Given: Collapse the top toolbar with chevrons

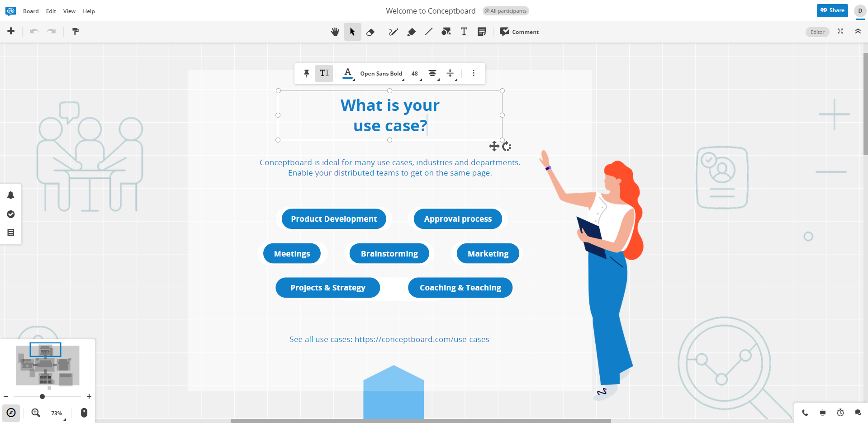Looking at the screenshot, I should [x=858, y=31].
